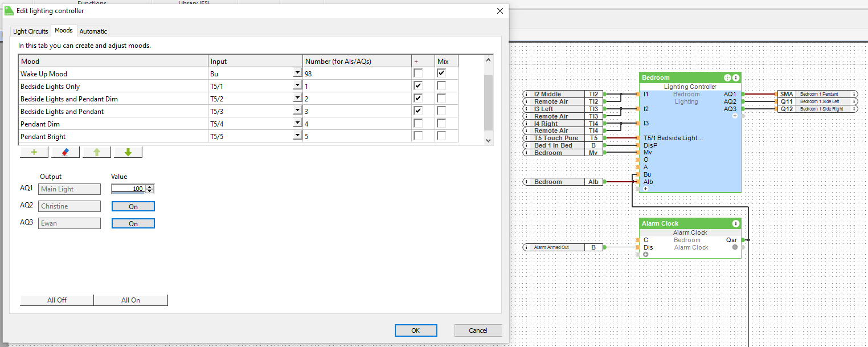The image size is (868, 347).
Task: Click the eraser icon to delete mood
Action: [x=65, y=152]
